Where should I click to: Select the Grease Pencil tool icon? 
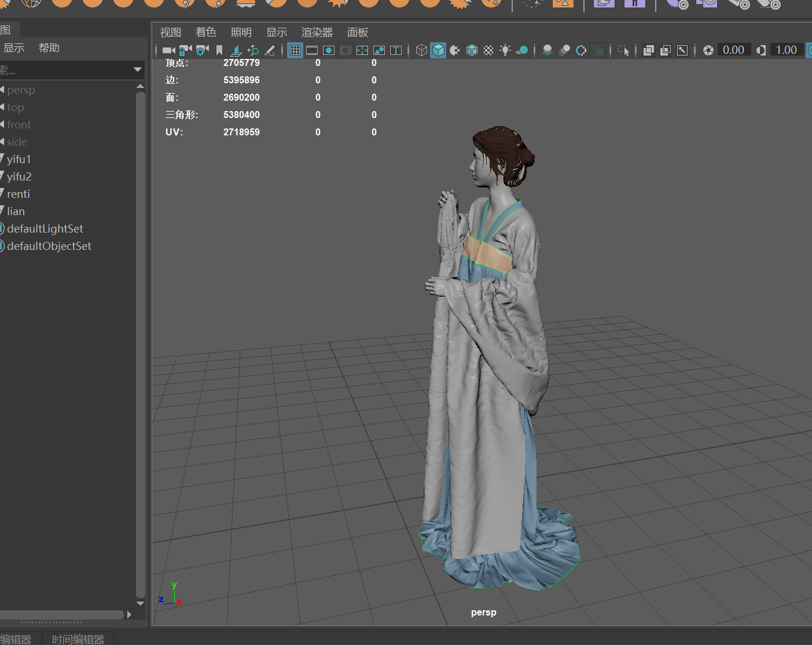tap(270, 50)
